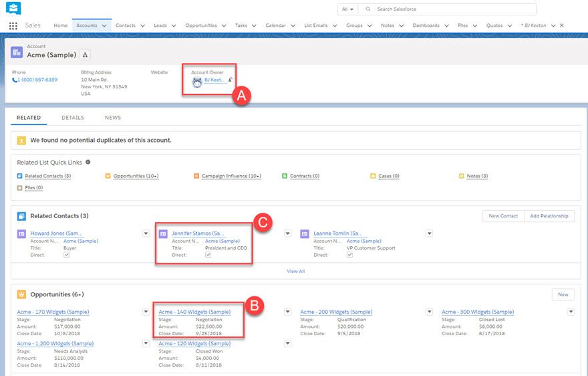Click the Related Contacts section icon
Image resolution: width=588 pixels, height=376 pixels.
[21, 216]
